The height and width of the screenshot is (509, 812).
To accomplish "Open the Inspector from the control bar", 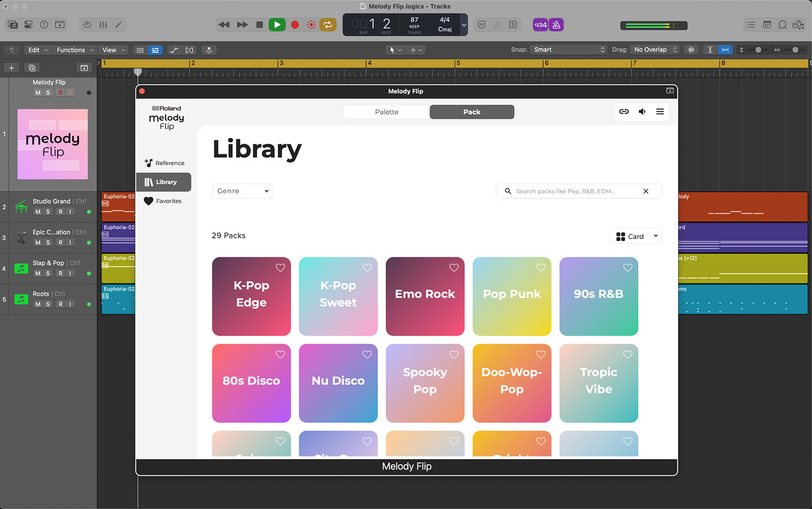I will pyautogui.click(x=29, y=25).
